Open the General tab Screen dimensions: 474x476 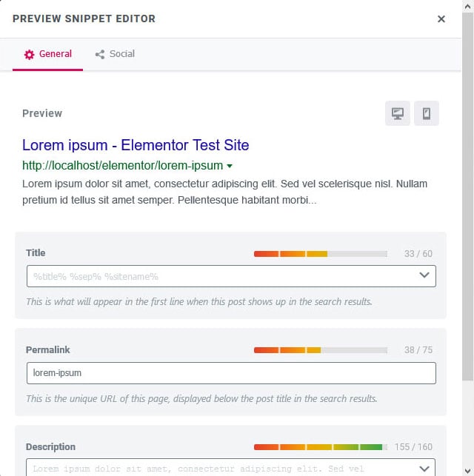click(x=48, y=54)
